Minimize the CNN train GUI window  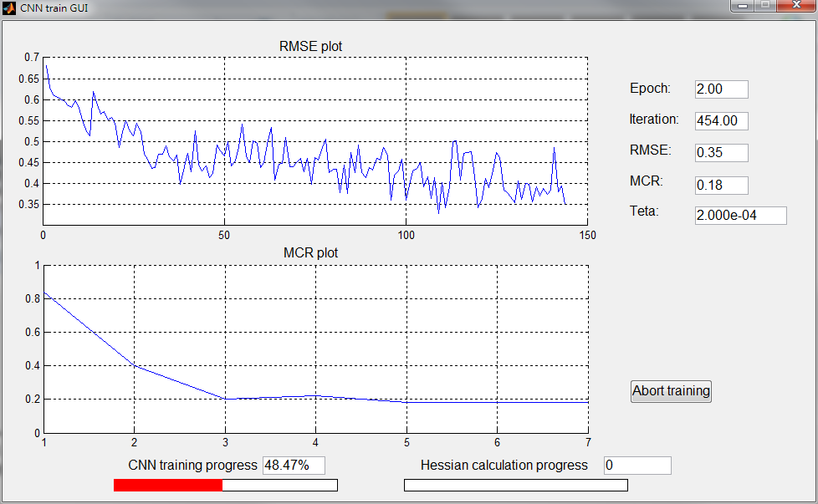coord(743,6)
